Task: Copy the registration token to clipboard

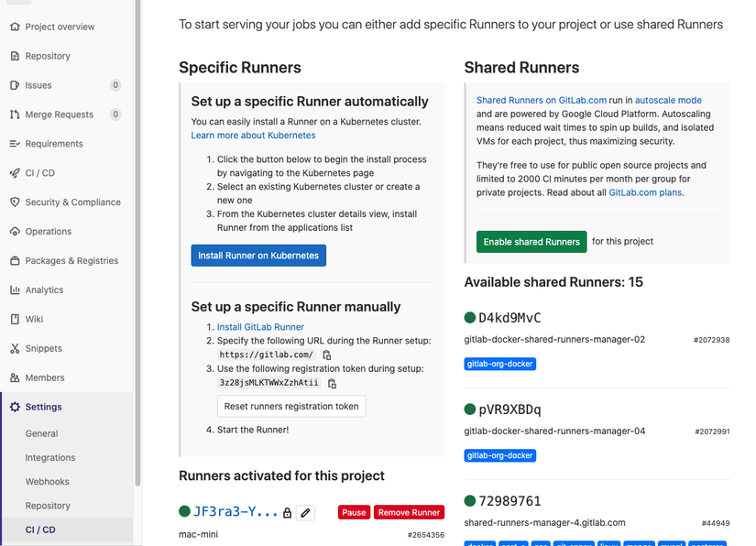Action: point(333,383)
